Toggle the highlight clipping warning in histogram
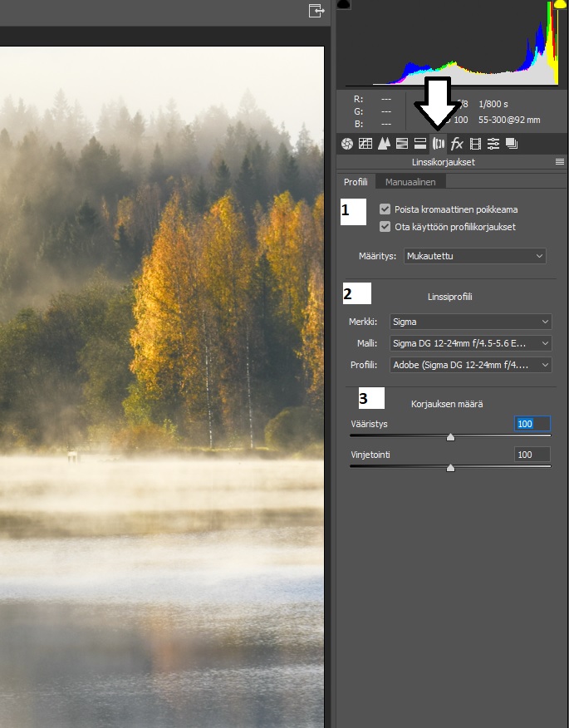 click(560, 5)
